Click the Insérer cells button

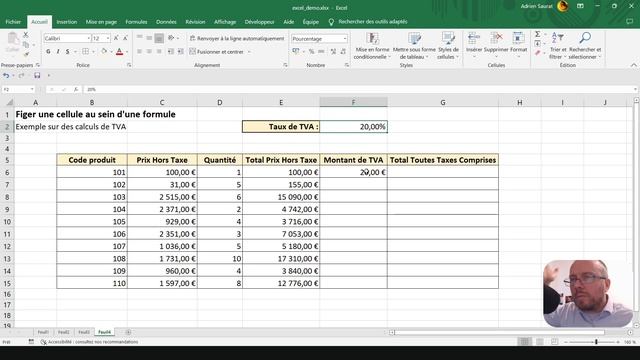click(474, 45)
